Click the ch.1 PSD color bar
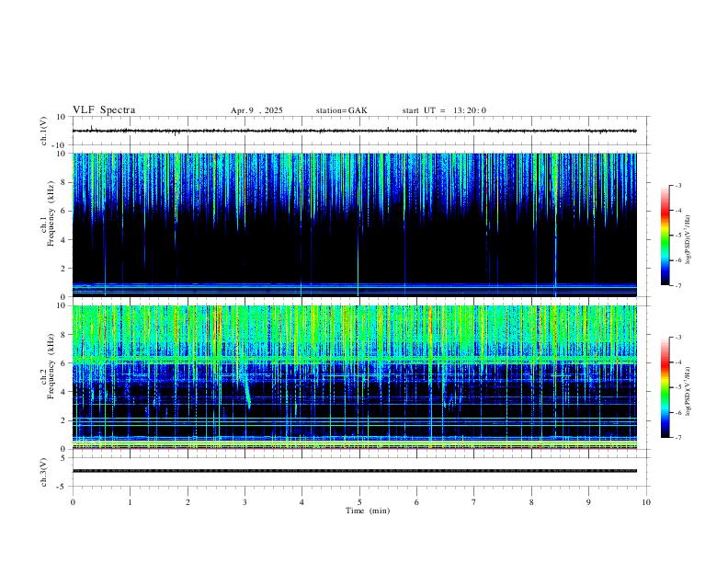Screen dimensions: 728x563 [665, 235]
